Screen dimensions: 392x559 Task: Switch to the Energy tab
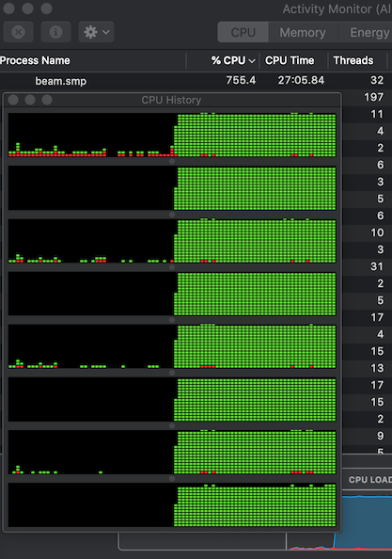[x=369, y=32]
